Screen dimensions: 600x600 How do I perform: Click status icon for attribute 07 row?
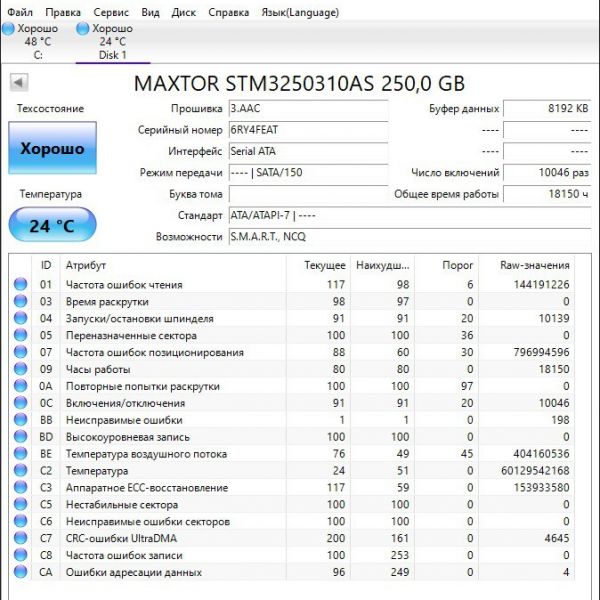pyautogui.click(x=21, y=352)
